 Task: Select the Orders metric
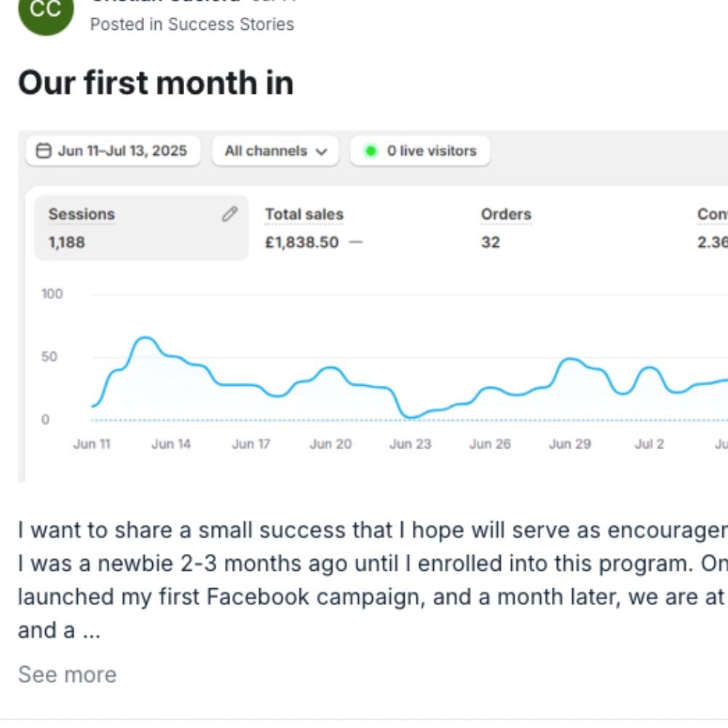[506, 215]
